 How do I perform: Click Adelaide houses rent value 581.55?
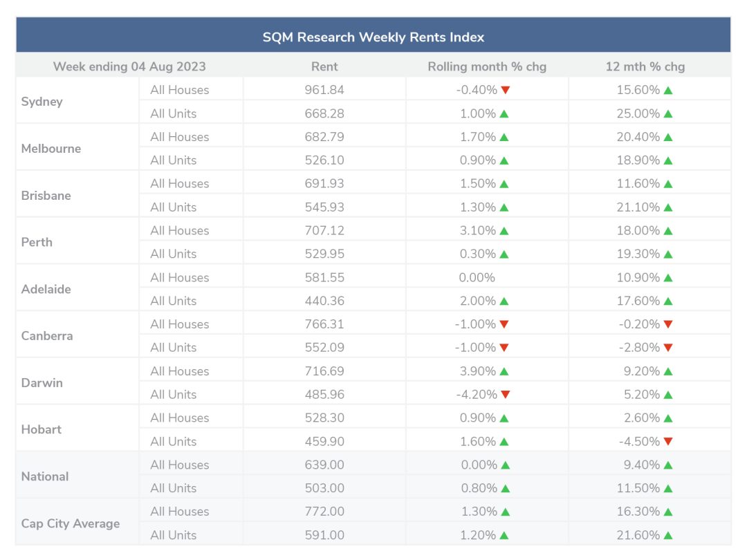[x=324, y=278]
